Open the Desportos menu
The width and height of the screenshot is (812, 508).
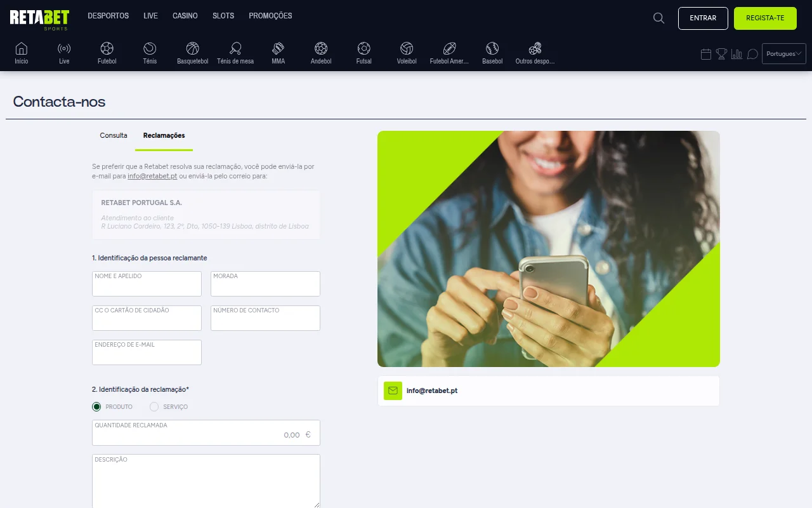pos(108,16)
